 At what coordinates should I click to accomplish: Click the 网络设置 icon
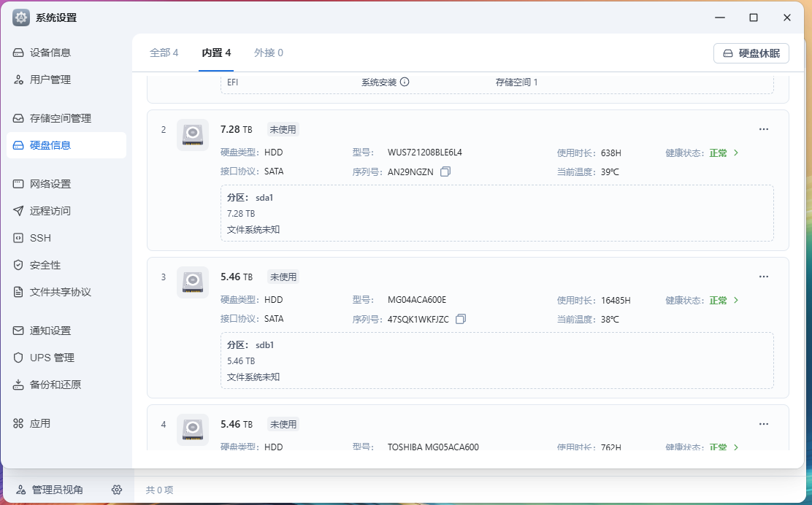(x=18, y=184)
